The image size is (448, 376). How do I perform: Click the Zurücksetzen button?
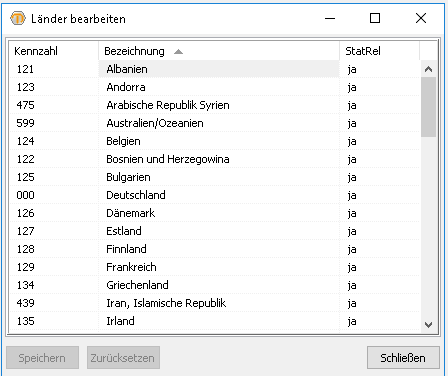[123, 358]
